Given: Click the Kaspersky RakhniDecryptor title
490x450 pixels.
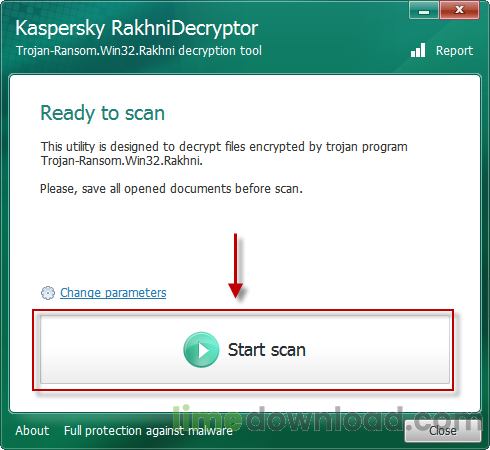Looking at the screenshot, I should (137, 28).
